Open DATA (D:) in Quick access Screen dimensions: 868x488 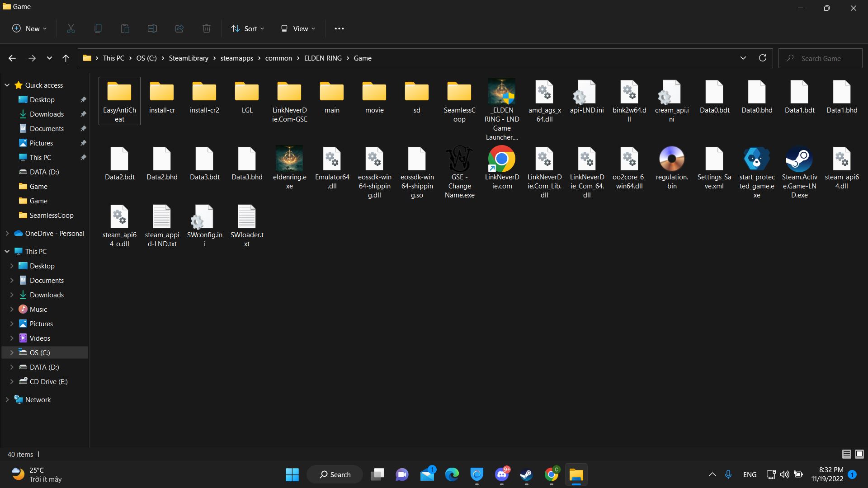coord(44,172)
